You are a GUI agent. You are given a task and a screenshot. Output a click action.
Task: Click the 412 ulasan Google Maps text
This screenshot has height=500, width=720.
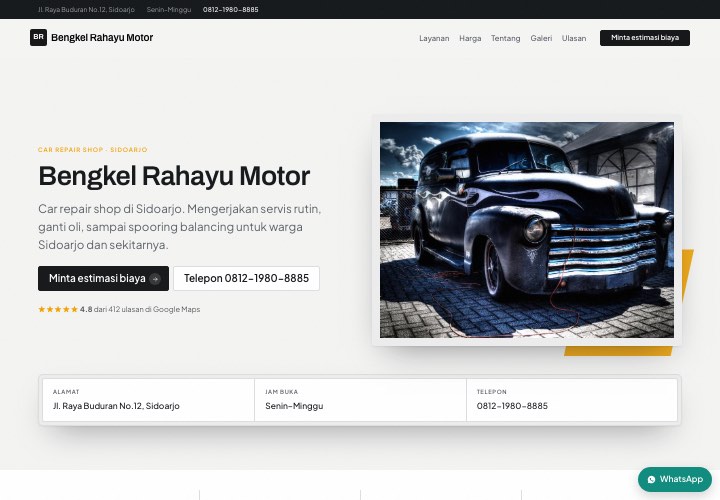tap(147, 309)
